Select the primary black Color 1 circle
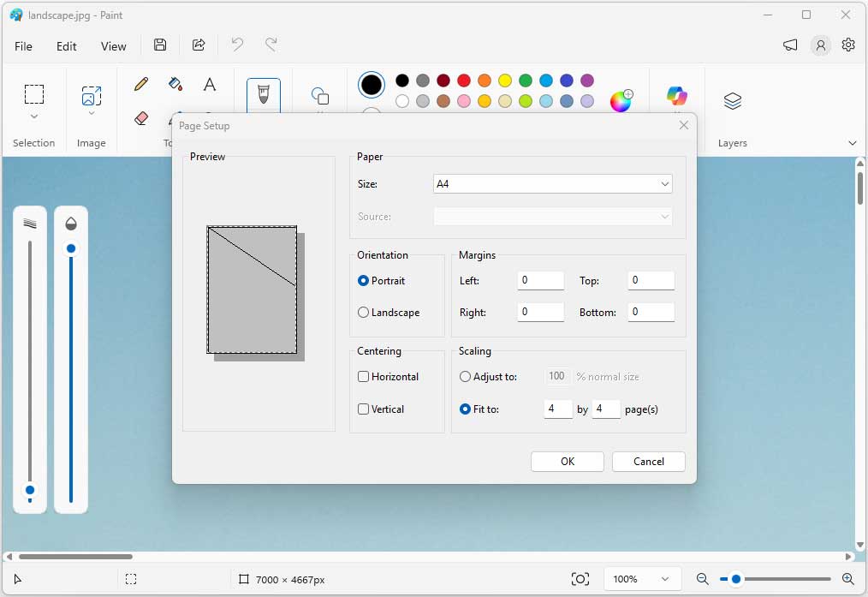 (x=372, y=85)
